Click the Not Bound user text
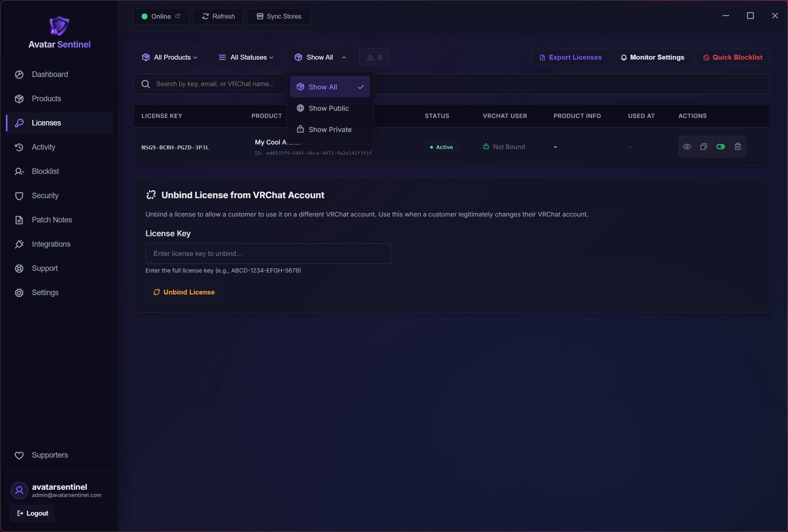This screenshot has height=532, width=788. 509,147
